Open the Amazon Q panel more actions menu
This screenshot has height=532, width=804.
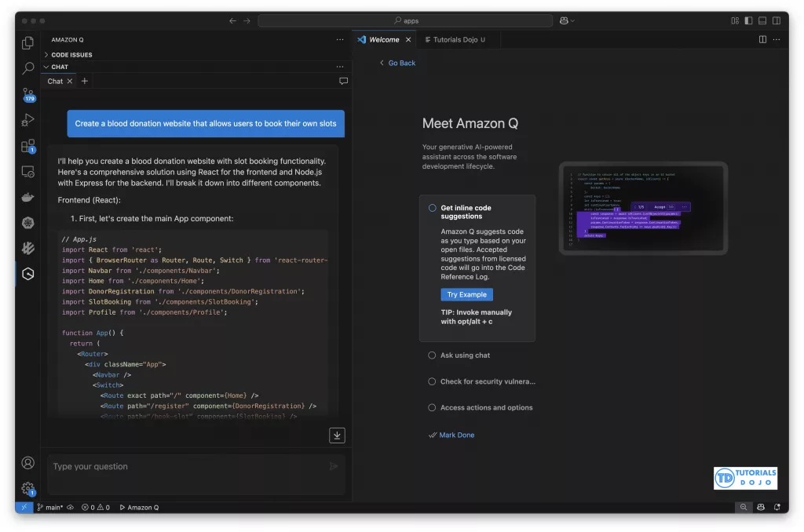(340, 39)
